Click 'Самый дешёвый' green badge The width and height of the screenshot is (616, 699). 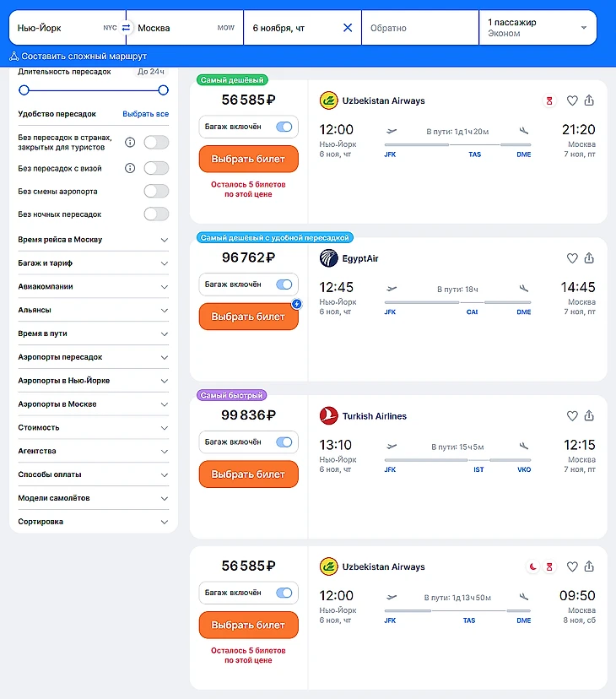[x=232, y=80]
